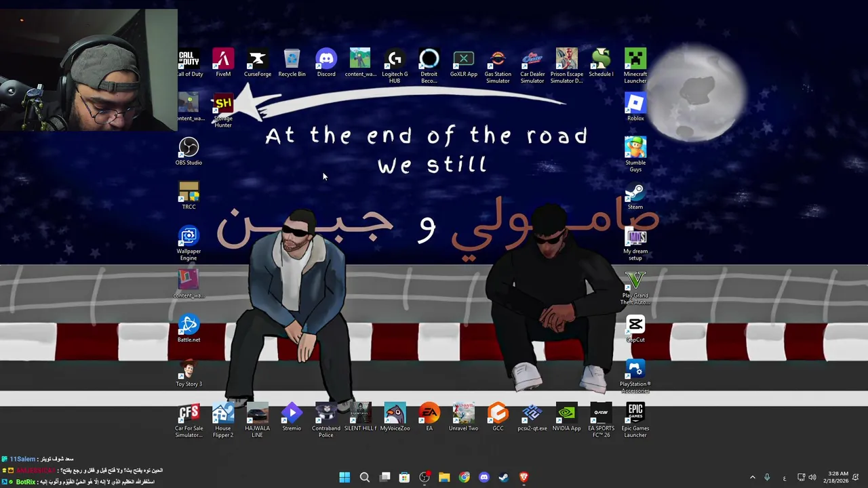Open Google Chrome from the taskbar
The height and width of the screenshot is (488, 868).
464,477
